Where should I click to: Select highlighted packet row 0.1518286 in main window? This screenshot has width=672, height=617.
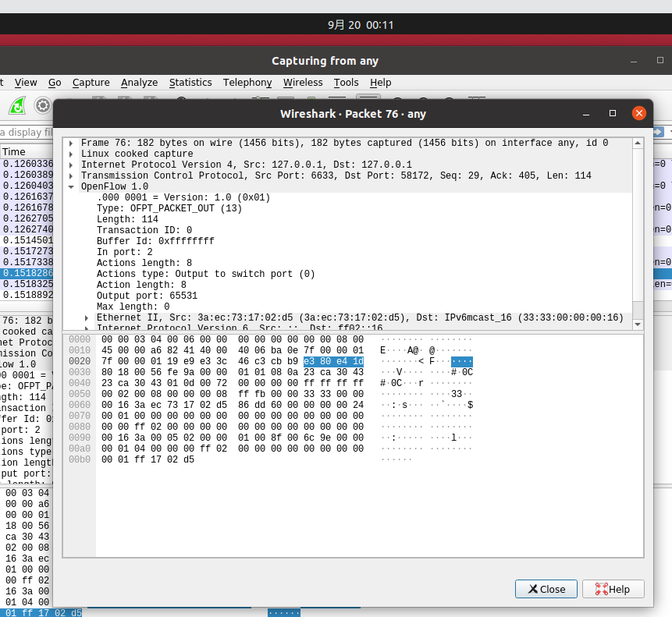[27, 273]
